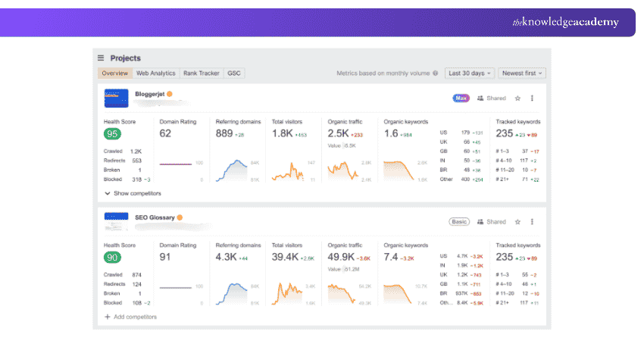Open the Bloggerjet project title

149,94
